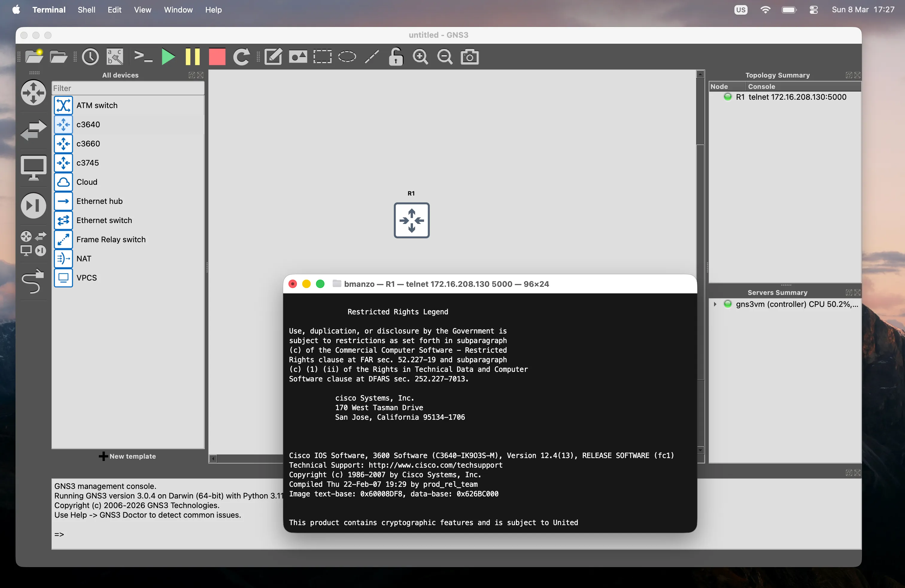Open the Edit menu

pyautogui.click(x=114, y=10)
